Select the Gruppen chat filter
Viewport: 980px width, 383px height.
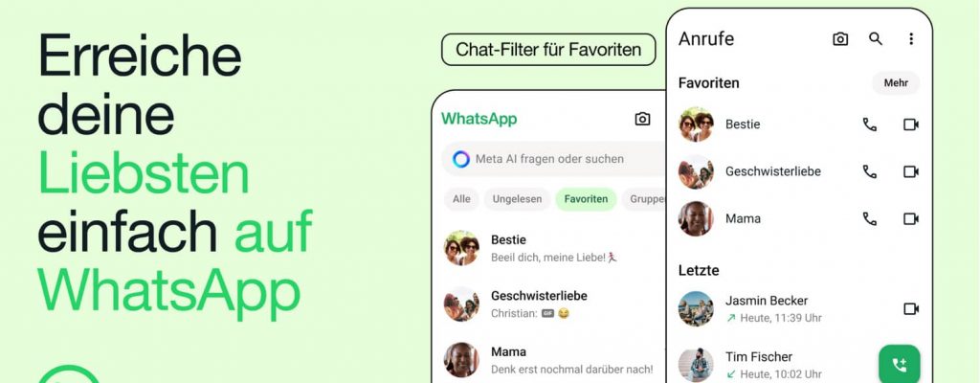[644, 199]
